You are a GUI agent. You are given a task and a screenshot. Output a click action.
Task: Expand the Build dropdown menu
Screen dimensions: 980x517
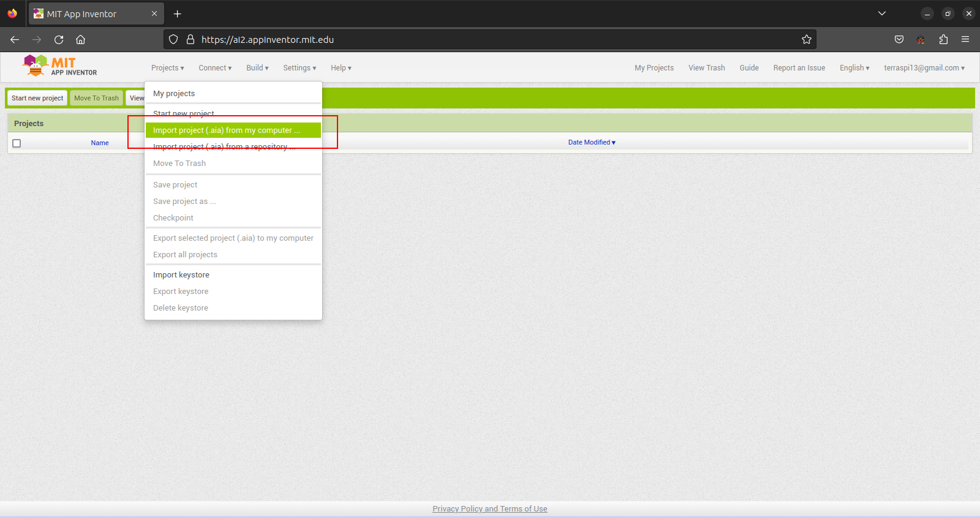257,68
